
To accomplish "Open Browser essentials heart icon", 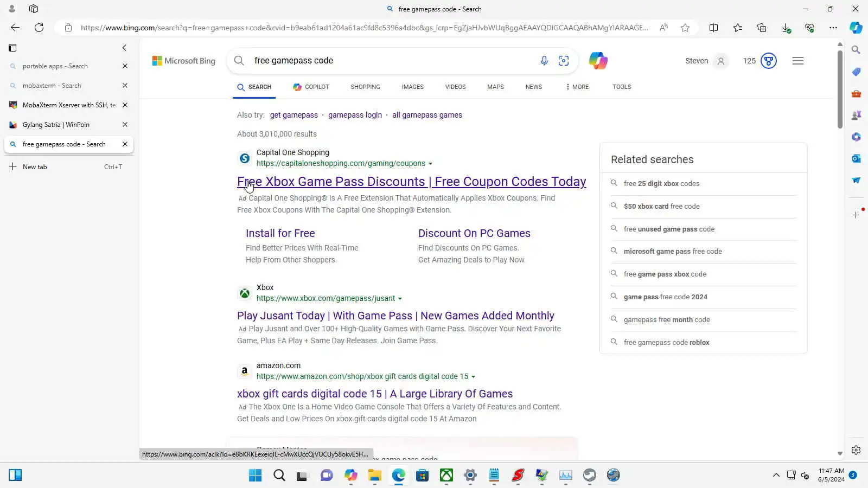I will click(809, 28).
